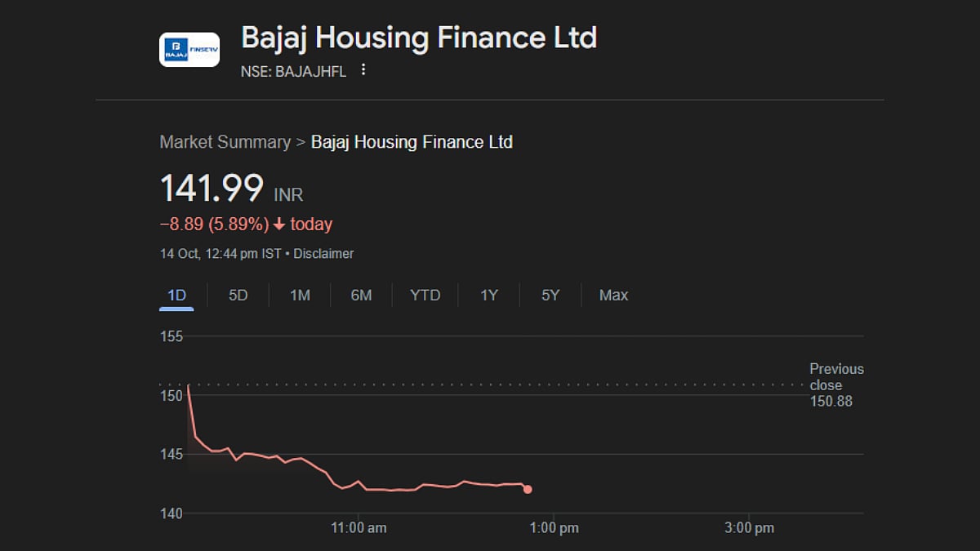This screenshot has height=551, width=980.
Task: Click the Disclaimer link
Action: [323, 254]
